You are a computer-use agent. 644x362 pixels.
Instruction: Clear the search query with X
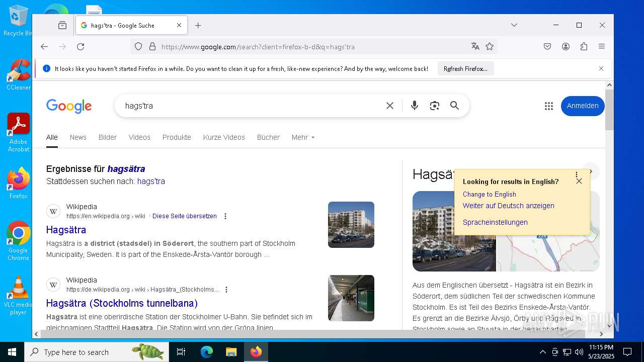tap(390, 106)
